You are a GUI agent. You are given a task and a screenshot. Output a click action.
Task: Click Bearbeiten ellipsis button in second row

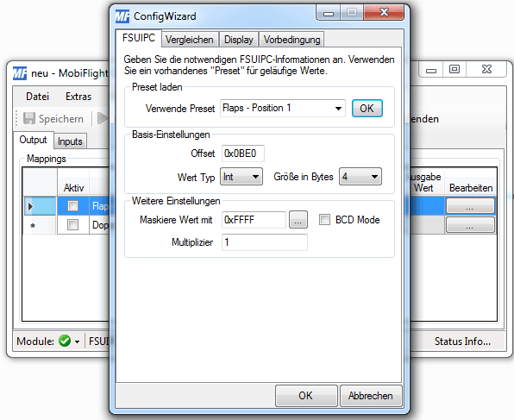pos(470,225)
